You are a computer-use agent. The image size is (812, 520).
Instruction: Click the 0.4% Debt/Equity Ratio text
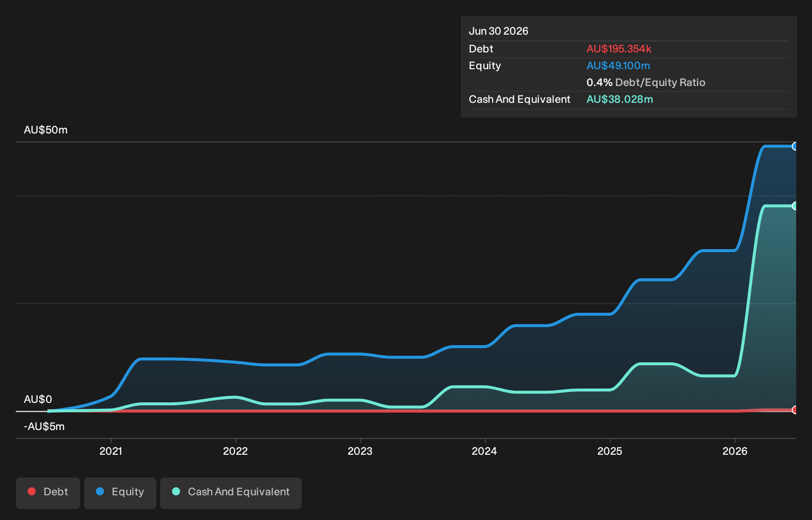coord(646,83)
